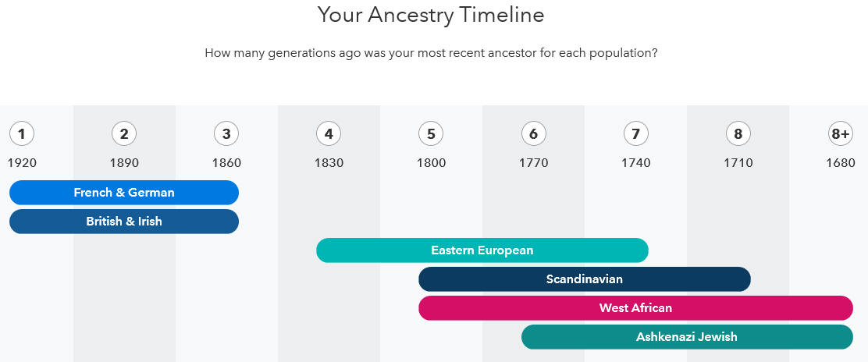Click the Ashkenazi Jewish ancestry bar
Image resolution: width=868 pixels, height=362 pixels.
[687, 336]
